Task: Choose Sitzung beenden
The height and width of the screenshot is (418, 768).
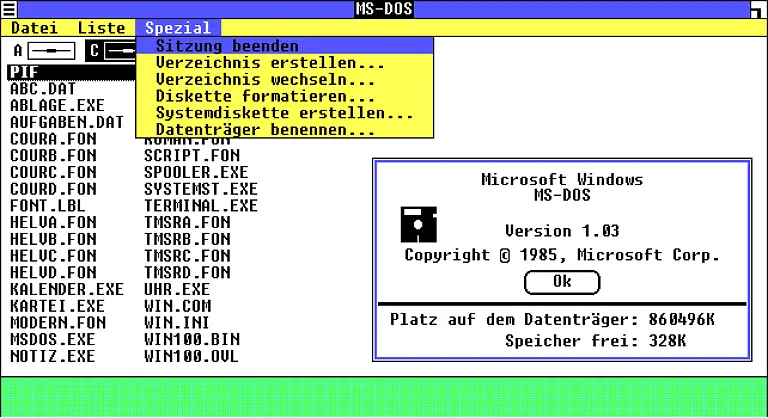Action: pos(285,46)
